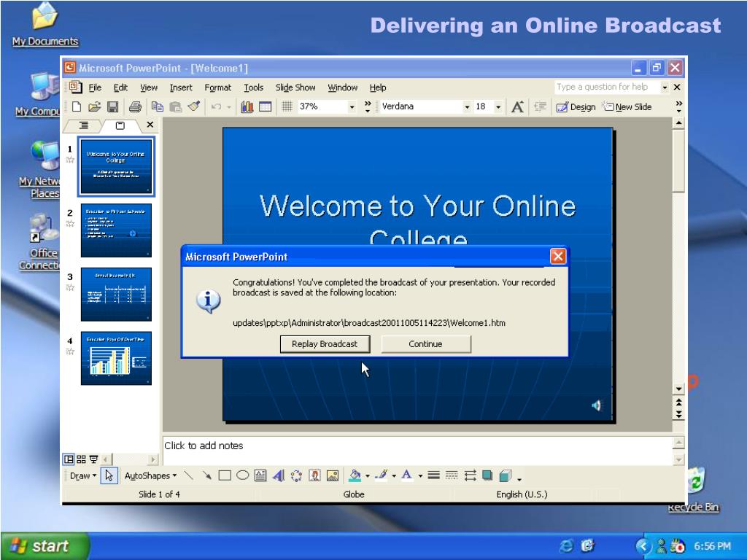
Task: Insert Diagram or Organization Chart icon
Action: pyautogui.click(x=296, y=475)
